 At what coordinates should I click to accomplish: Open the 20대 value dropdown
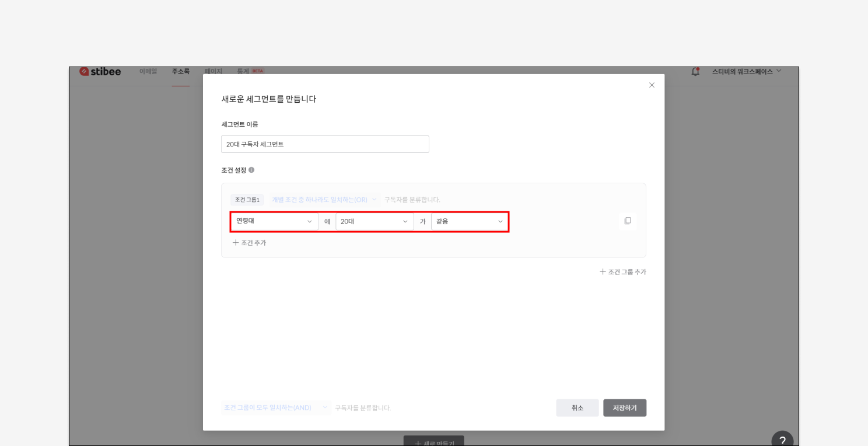[x=374, y=222]
